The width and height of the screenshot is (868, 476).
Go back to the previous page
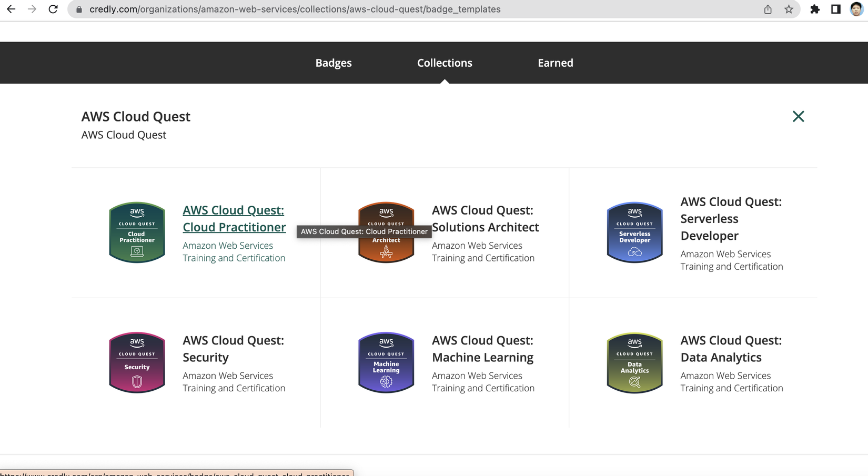pos(11,9)
